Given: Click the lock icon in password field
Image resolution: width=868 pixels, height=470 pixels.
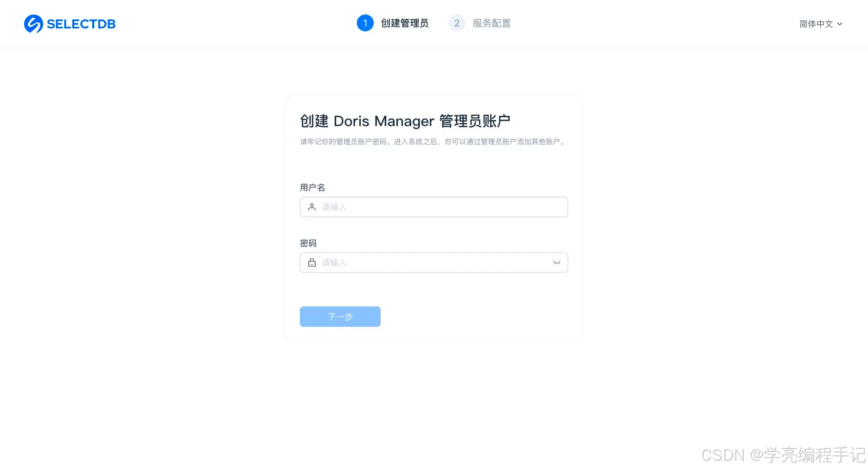Looking at the screenshot, I should pyautogui.click(x=312, y=262).
